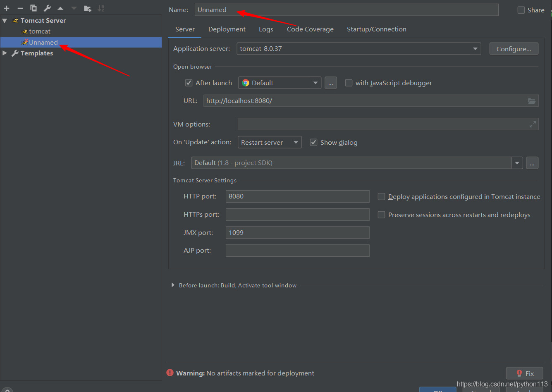
Task: Enable Preserve sessions across restarts and redeploys
Action: (x=381, y=215)
